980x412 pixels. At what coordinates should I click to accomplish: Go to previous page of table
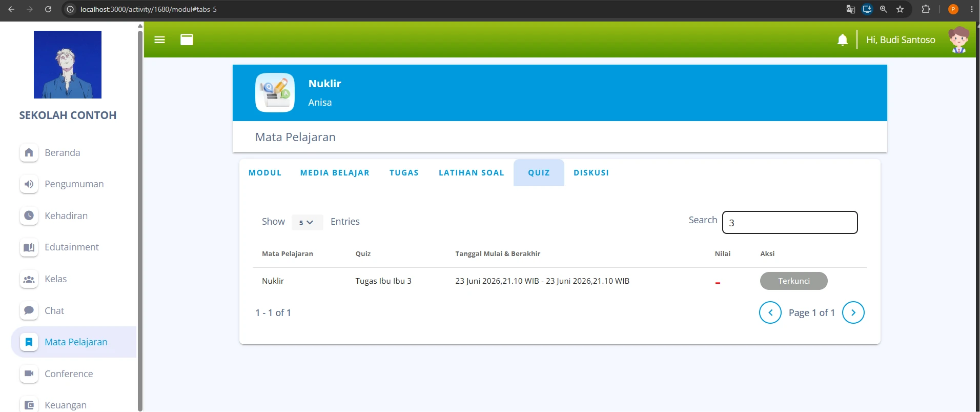770,312
